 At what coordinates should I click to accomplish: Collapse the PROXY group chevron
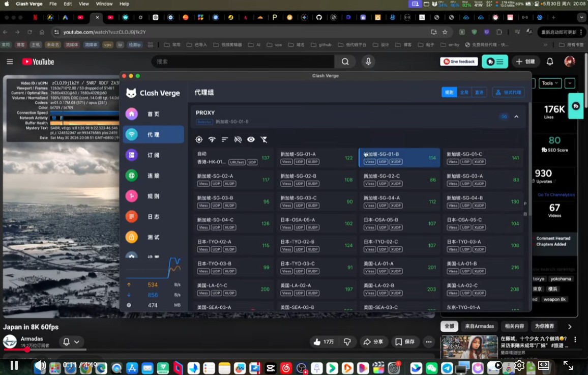click(516, 117)
